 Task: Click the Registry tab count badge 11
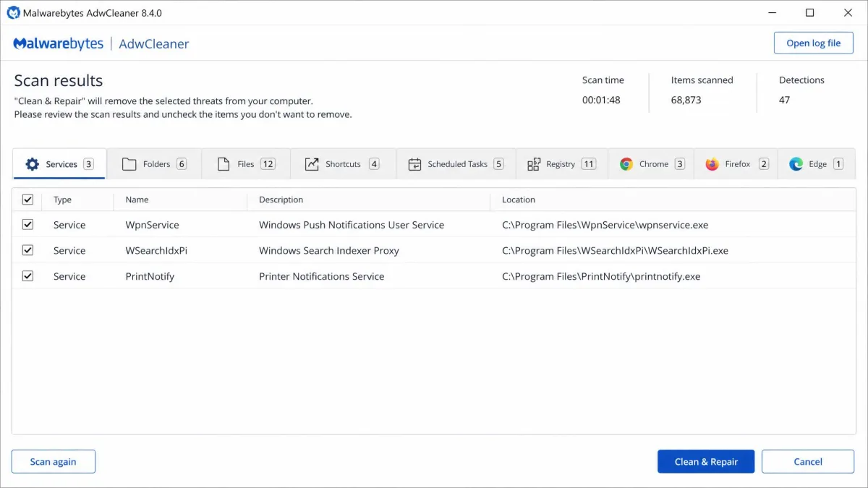click(x=589, y=164)
